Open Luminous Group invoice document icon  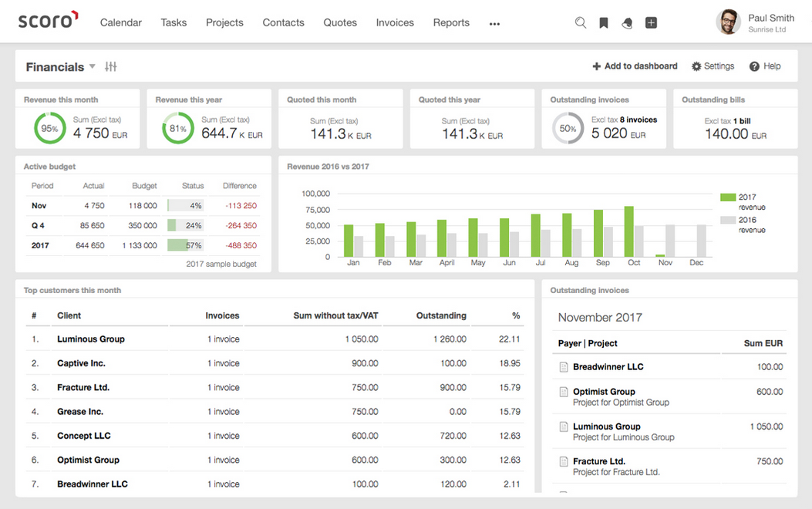[564, 426]
